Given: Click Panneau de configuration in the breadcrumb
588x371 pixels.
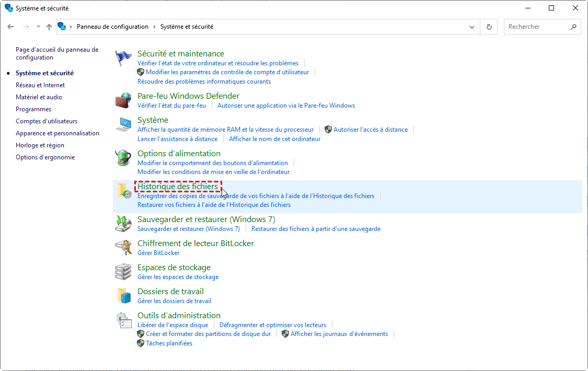Looking at the screenshot, I should [112, 27].
